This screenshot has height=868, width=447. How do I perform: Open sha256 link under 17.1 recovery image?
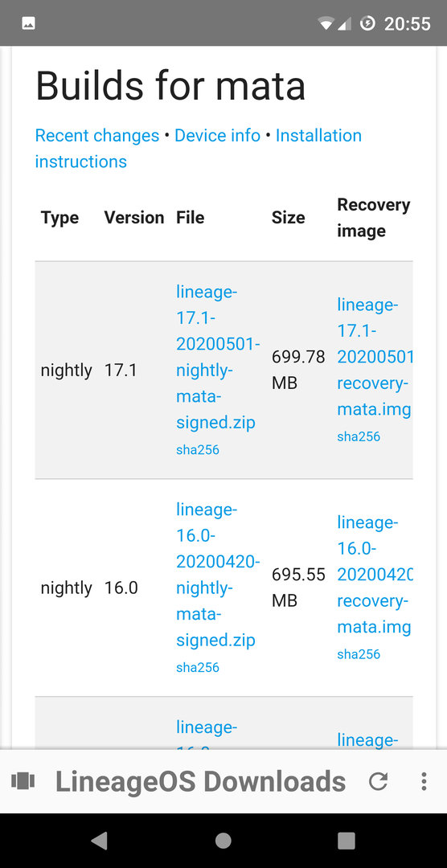click(x=359, y=436)
